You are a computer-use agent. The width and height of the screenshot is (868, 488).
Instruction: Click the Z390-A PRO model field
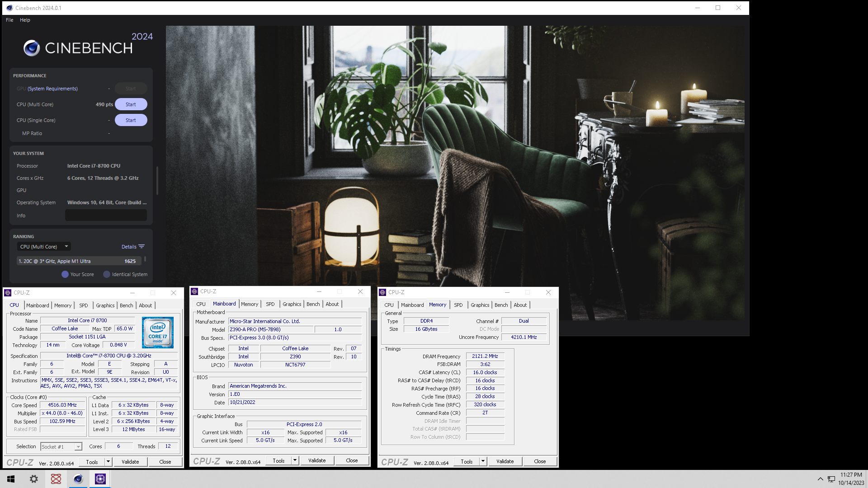(270, 330)
